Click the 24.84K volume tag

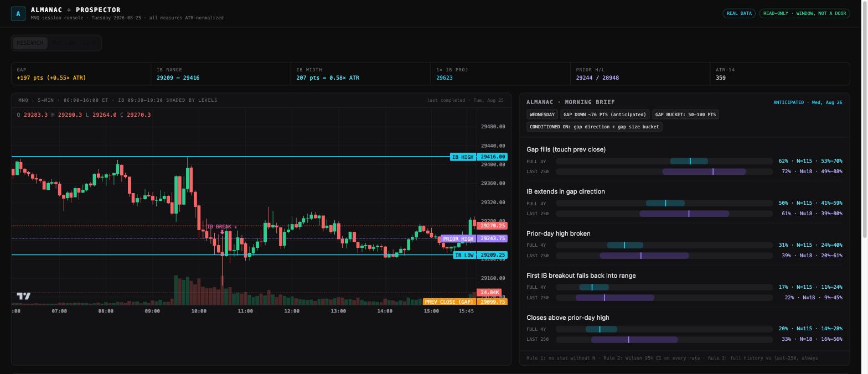[x=489, y=293]
